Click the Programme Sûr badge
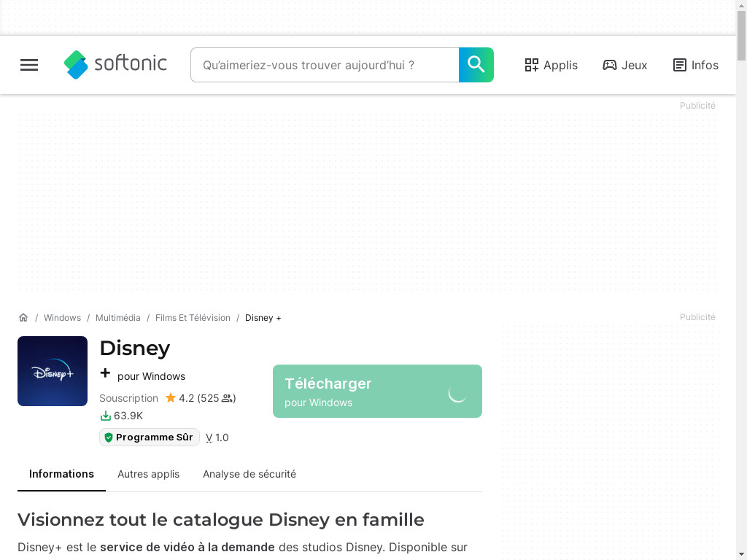 click(x=149, y=437)
